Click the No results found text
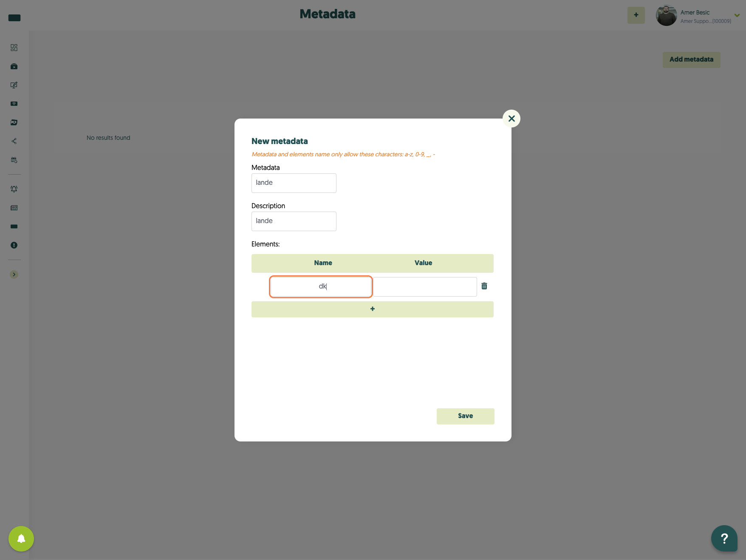Viewport: 746px width, 560px height. 108,138
